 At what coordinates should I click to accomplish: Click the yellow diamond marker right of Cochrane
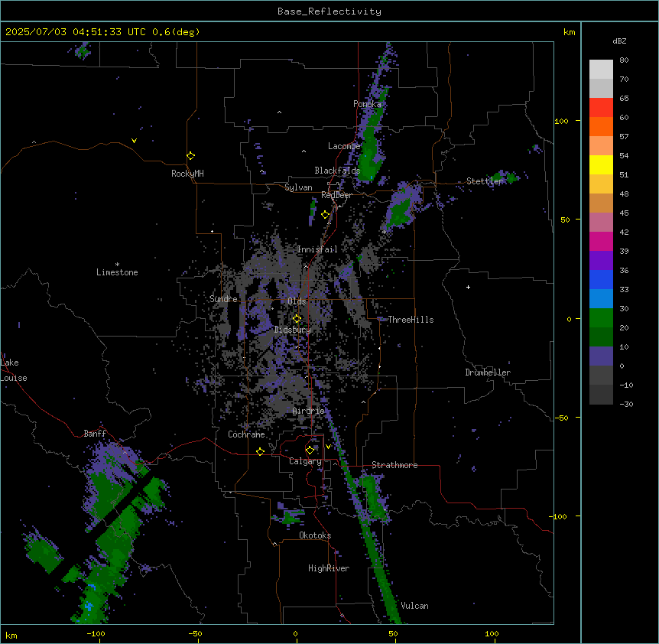260,451
